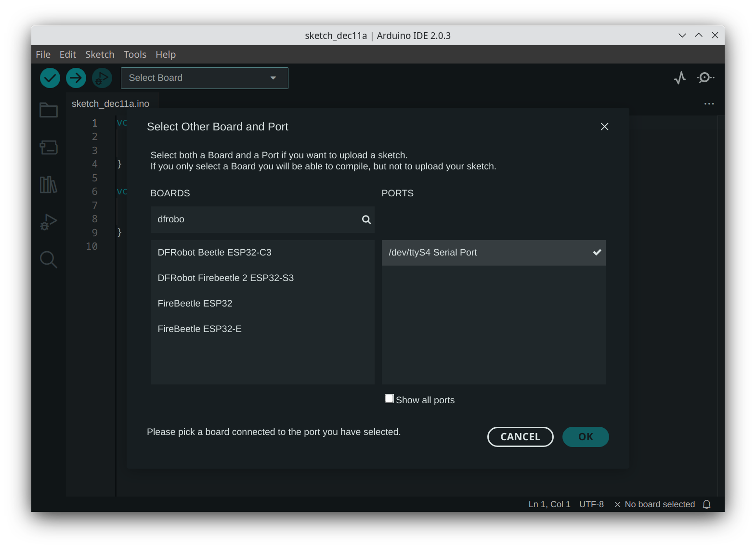Open the Serial Monitor

[705, 77]
